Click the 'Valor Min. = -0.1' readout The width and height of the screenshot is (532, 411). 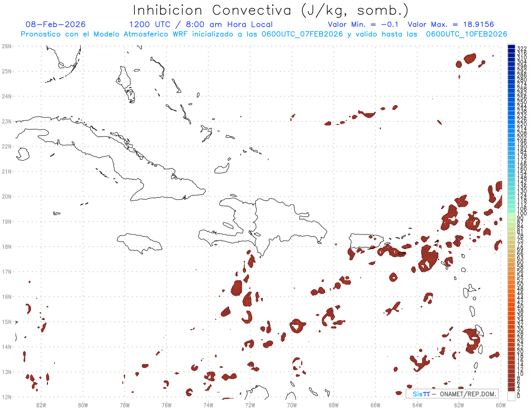pos(364,24)
